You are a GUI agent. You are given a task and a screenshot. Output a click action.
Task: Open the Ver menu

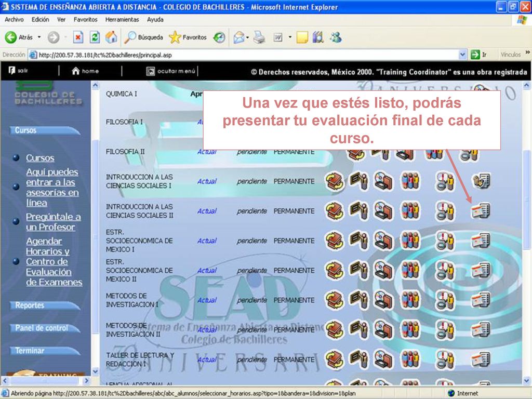coord(61,20)
